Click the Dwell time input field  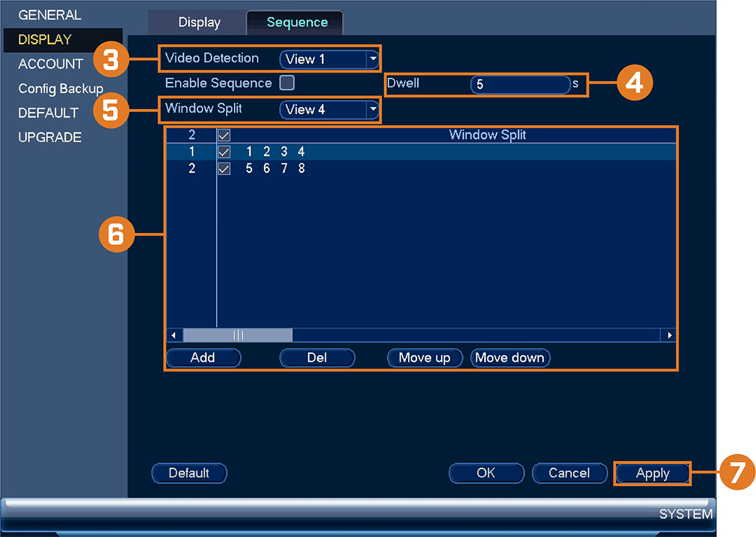click(x=520, y=84)
